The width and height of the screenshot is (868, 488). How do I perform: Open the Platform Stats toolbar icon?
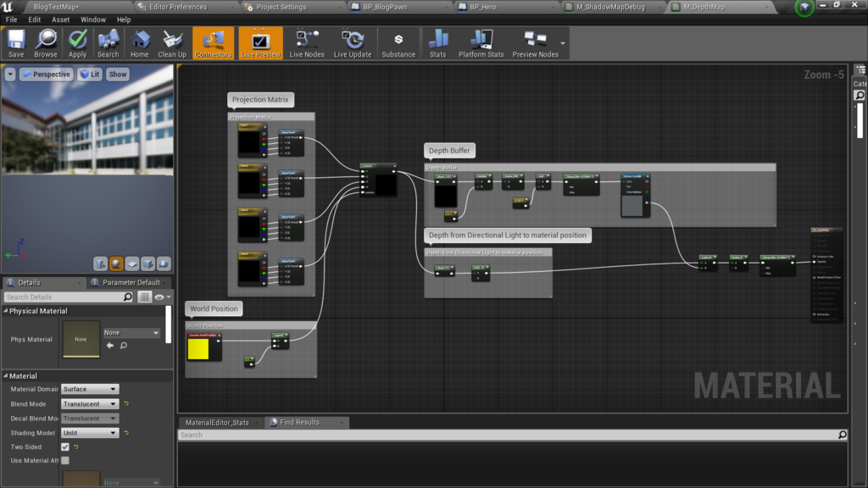tap(481, 43)
